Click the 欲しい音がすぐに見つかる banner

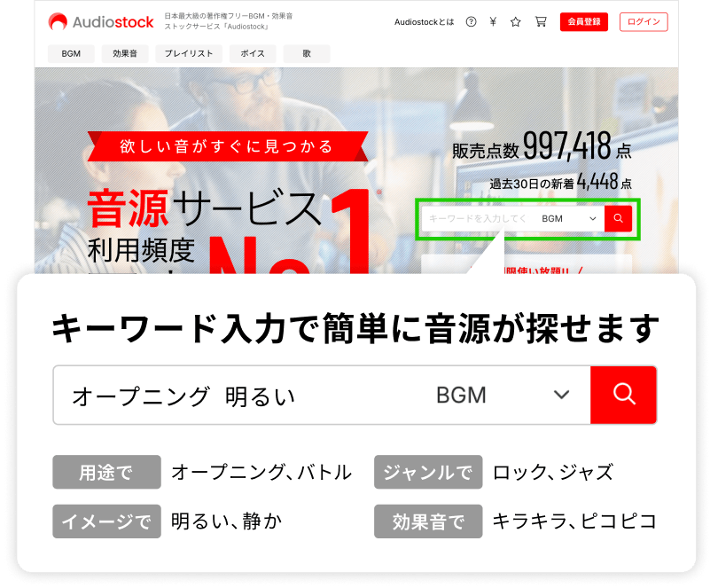(228, 146)
